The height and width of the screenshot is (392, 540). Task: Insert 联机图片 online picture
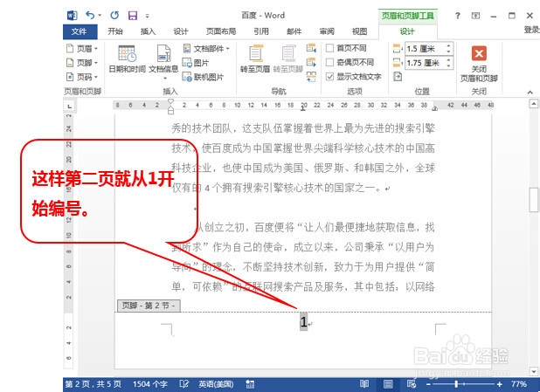pyautogui.click(x=203, y=77)
